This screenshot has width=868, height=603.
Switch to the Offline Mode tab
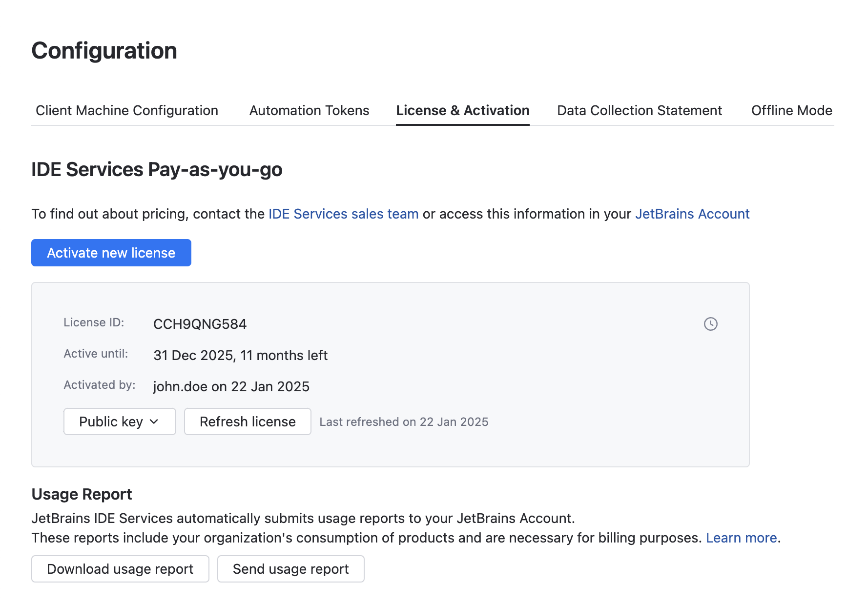791,110
